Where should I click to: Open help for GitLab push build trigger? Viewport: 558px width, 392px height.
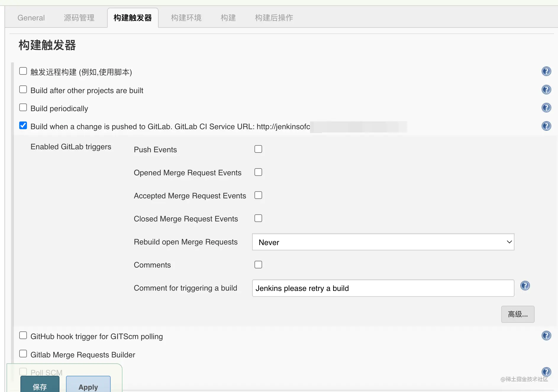tap(546, 126)
